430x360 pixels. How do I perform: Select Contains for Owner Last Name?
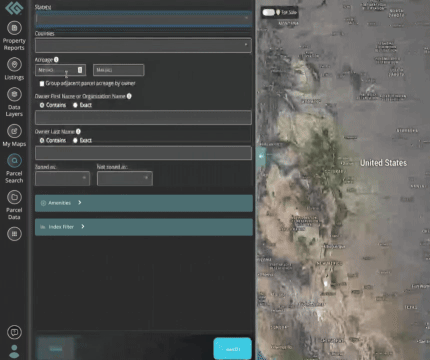(42, 140)
